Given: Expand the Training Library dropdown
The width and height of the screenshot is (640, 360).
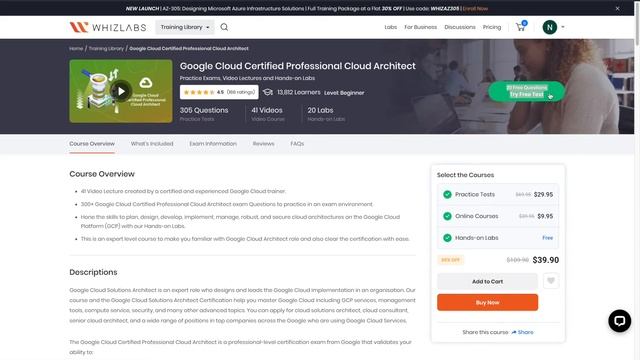Looking at the screenshot, I should pos(185,27).
